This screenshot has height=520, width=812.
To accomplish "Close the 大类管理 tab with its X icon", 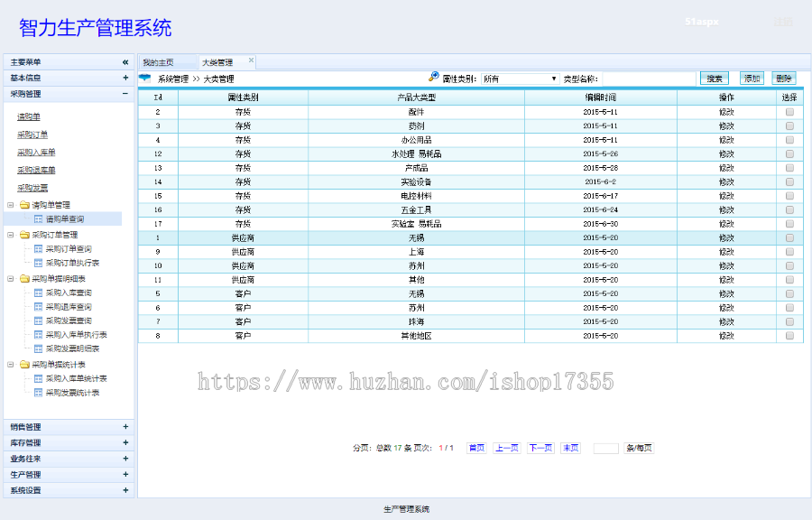I will tap(252, 61).
